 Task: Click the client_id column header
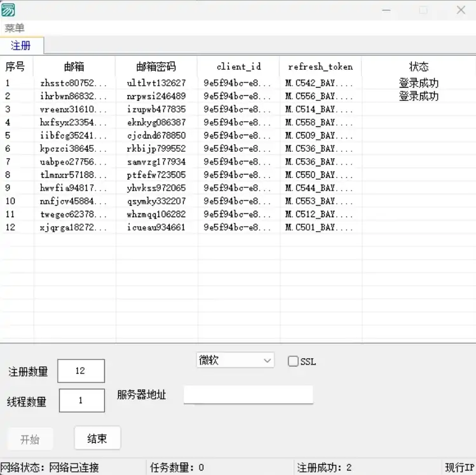click(238, 67)
